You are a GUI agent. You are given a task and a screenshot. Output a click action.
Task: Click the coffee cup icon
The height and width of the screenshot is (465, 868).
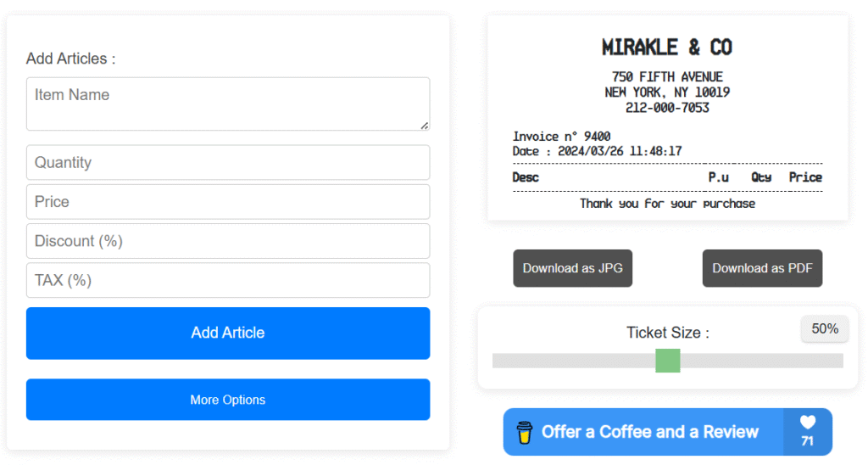[x=524, y=432]
